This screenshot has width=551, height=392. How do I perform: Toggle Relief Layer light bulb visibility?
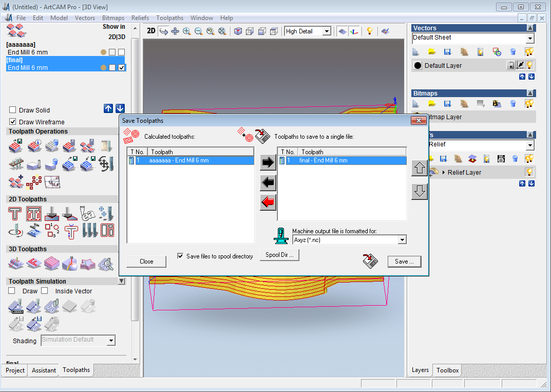(x=529, y=172)
